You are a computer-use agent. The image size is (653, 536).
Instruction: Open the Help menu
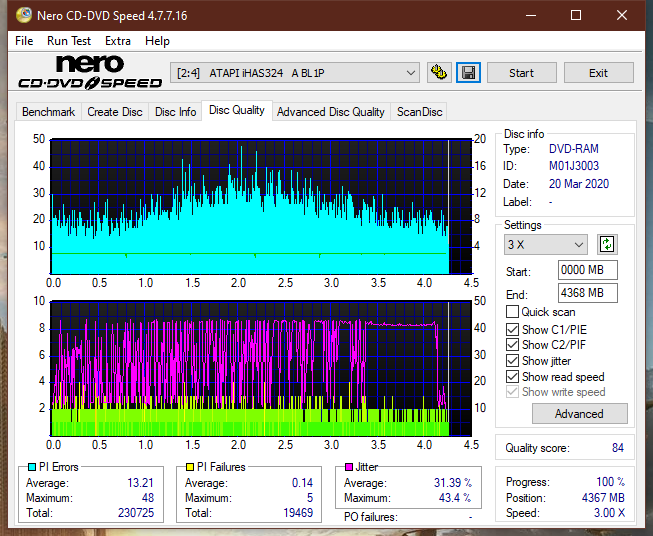coord(157,41)
